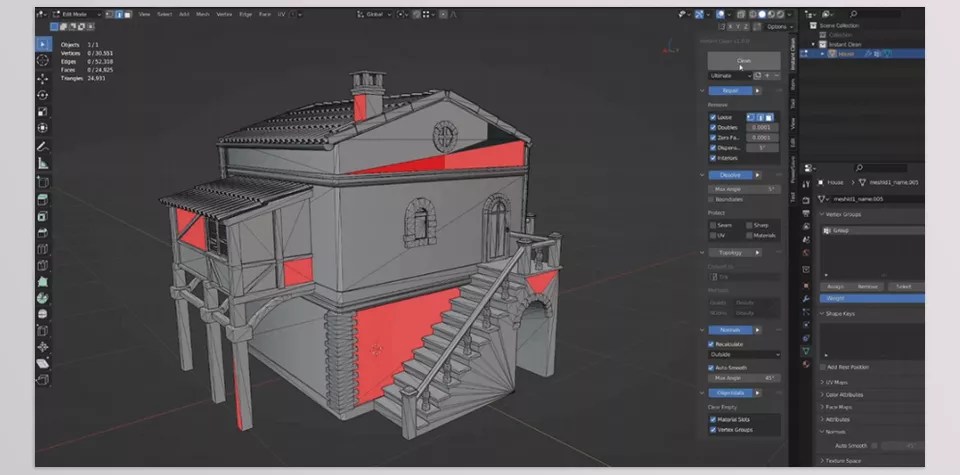Select the Inset Faces tool
This screenshot has width=960, height=475.
click(x=43, y=216)
